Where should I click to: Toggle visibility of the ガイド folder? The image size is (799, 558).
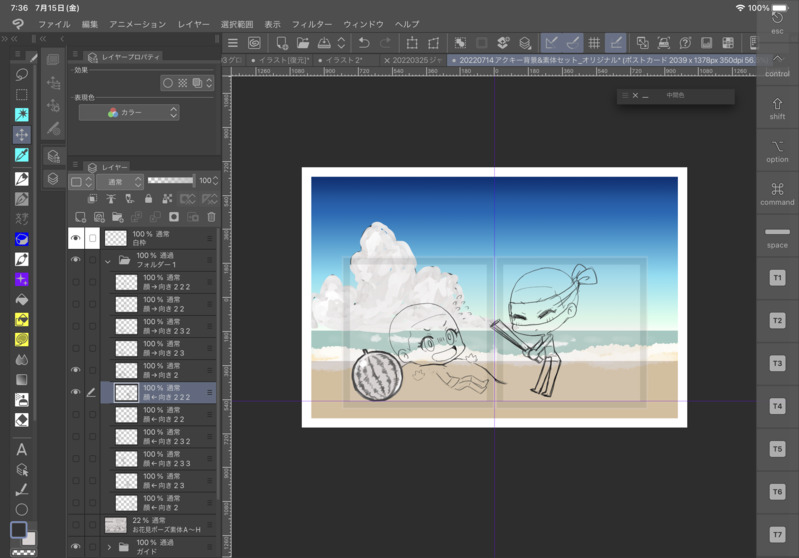click(x=75, y=547)
